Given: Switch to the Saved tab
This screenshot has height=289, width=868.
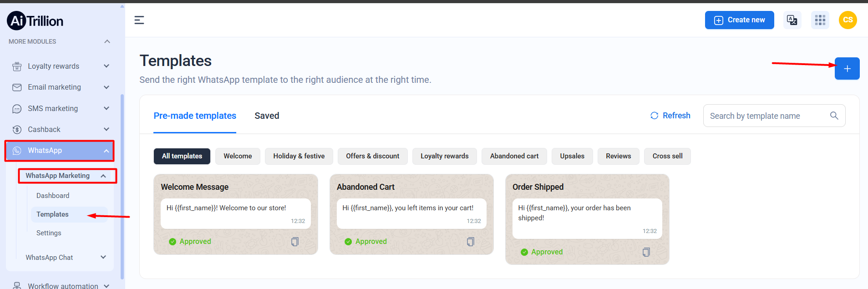Looking at the screenshot, I should [x=267, y=116].
